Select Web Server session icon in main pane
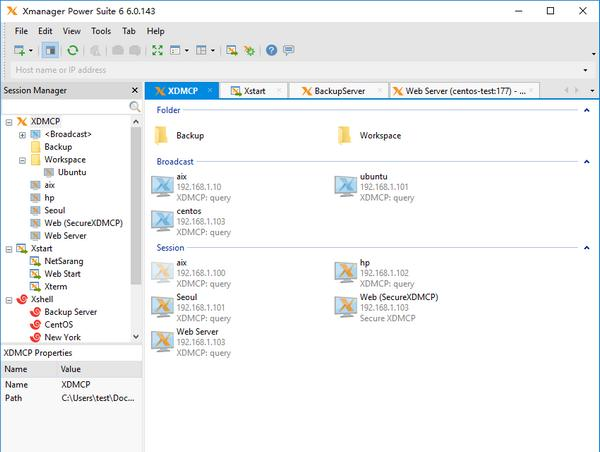Viewport: 600px width, 452px height. 163,341
